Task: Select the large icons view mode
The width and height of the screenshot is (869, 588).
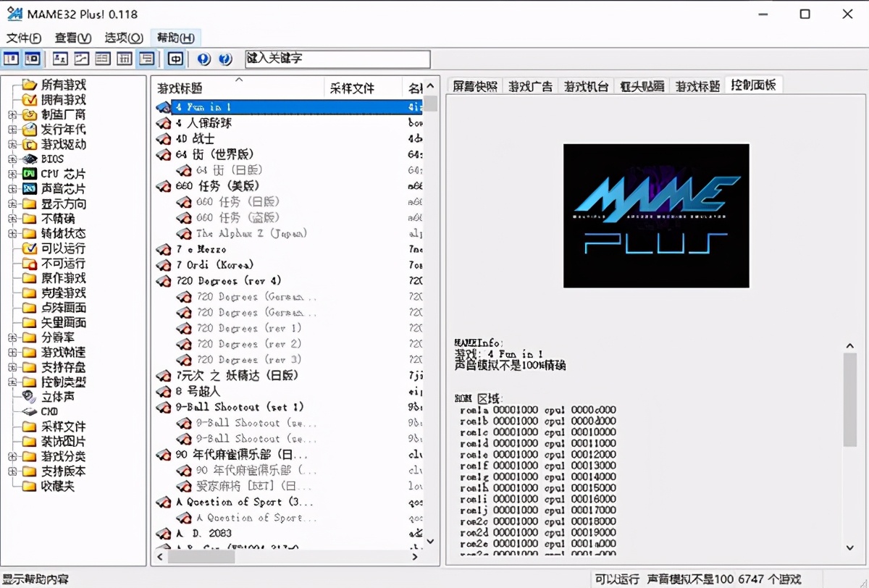Action: click(59, 59)
